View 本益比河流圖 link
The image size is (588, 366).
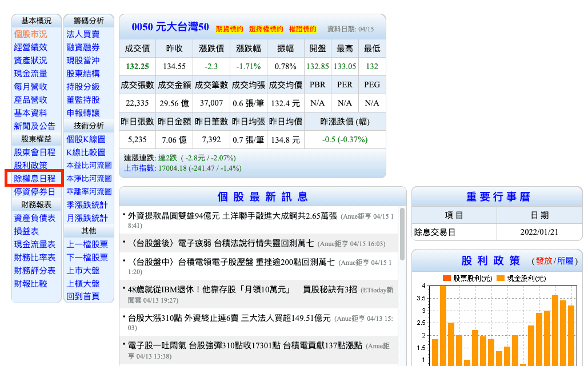click(89, 165)
